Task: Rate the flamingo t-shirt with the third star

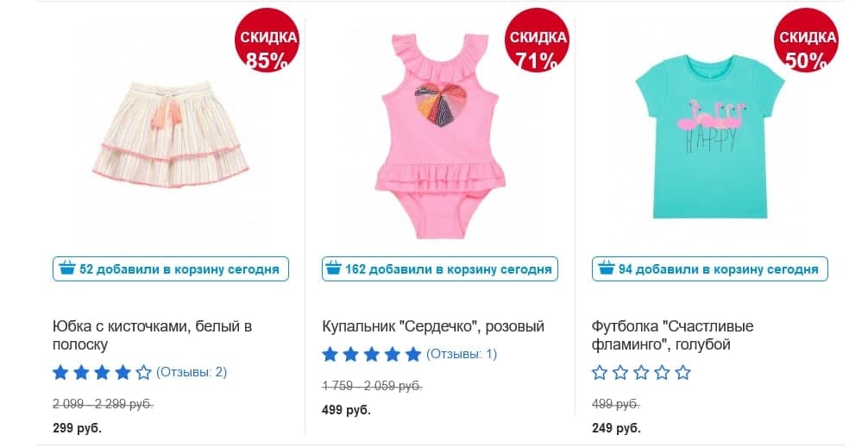Action: [x=641, y=373]
